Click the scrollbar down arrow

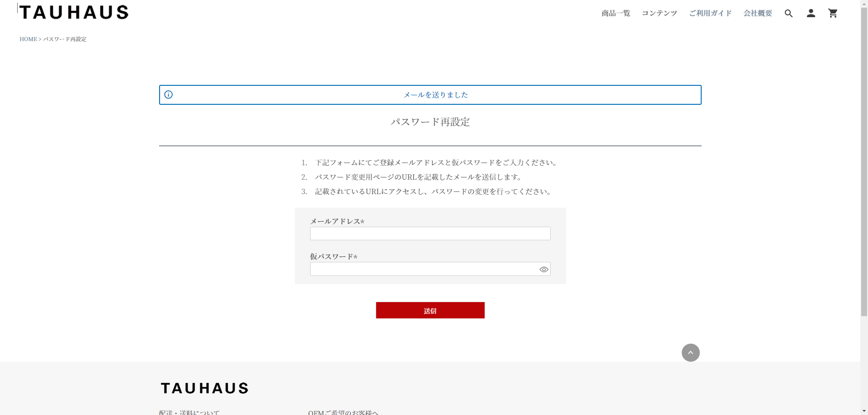coord(864,411)
